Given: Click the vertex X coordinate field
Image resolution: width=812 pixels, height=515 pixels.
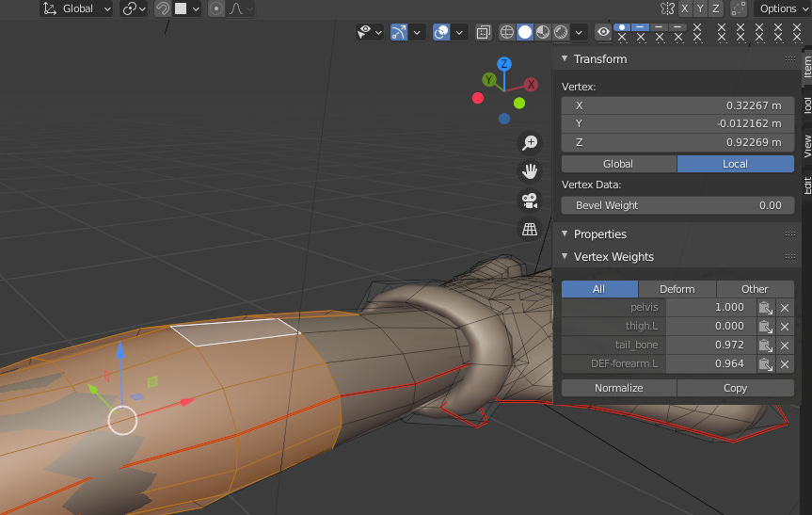Looking at the screenshot, I should (x=677, y=105).
